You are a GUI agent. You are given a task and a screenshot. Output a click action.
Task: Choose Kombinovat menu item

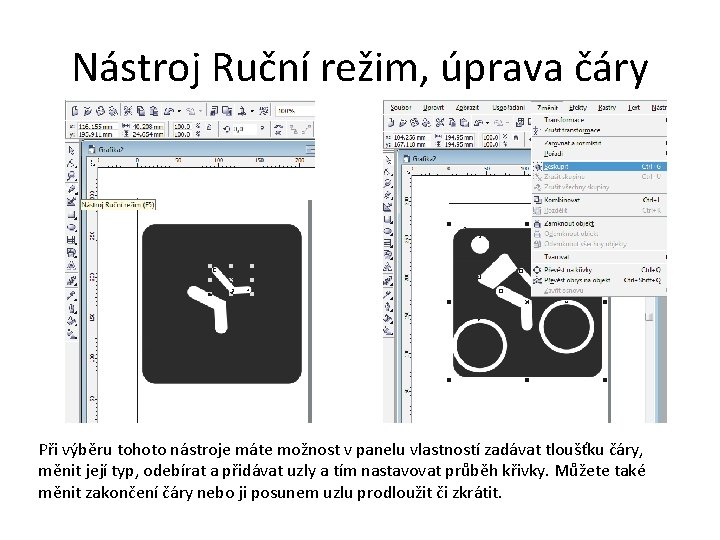[x=599, y=200]
